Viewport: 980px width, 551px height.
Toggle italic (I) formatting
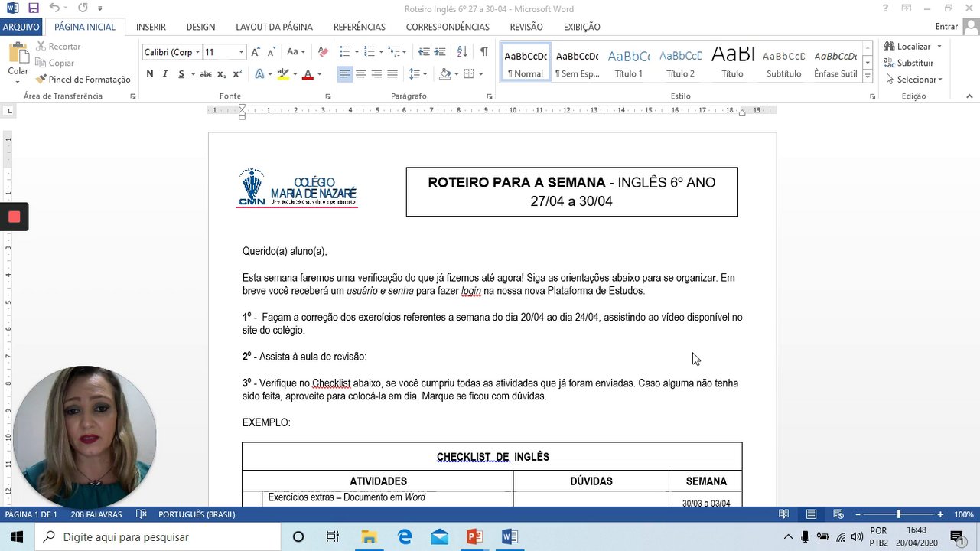(165, 74)
